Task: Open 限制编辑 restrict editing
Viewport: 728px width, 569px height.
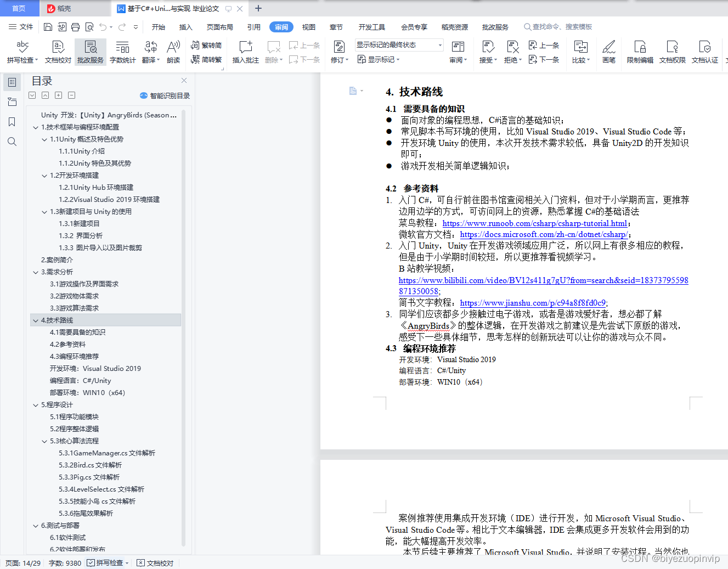Action: click(x=640, y=53)
